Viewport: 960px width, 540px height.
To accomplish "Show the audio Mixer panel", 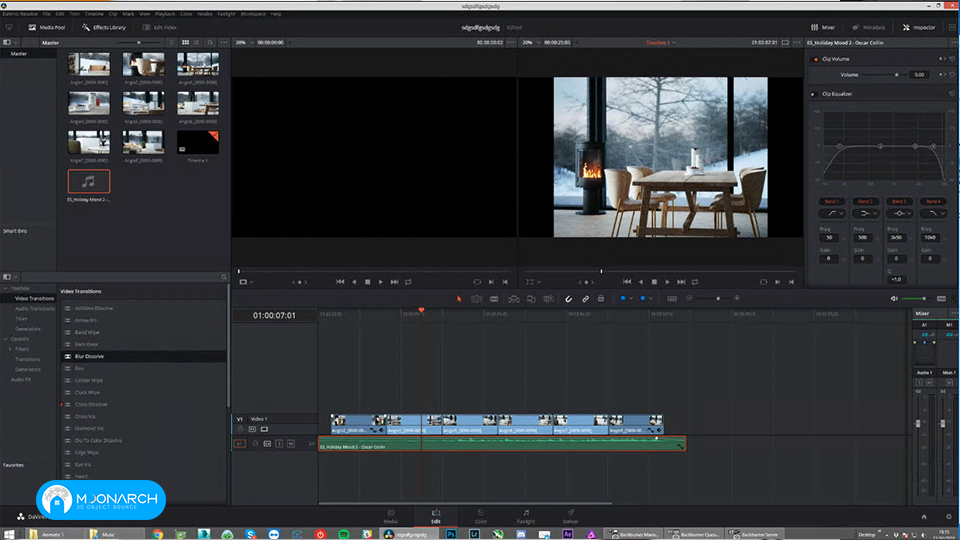I will point(823,28).
